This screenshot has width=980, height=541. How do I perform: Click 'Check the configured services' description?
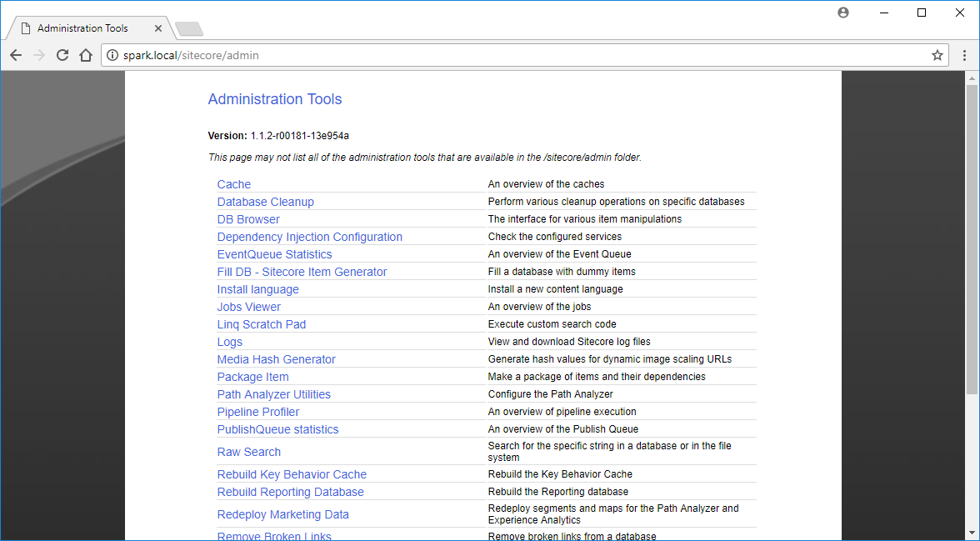coord(555,237)
